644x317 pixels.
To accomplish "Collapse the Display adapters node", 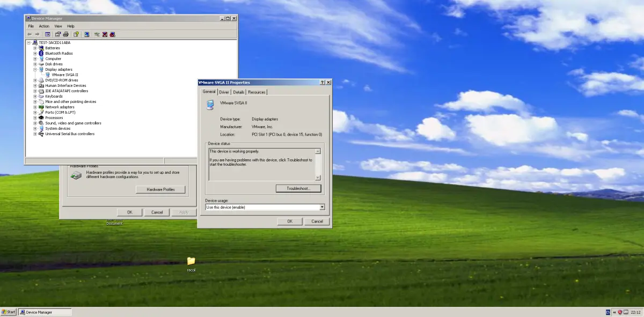I will point(35,69).
